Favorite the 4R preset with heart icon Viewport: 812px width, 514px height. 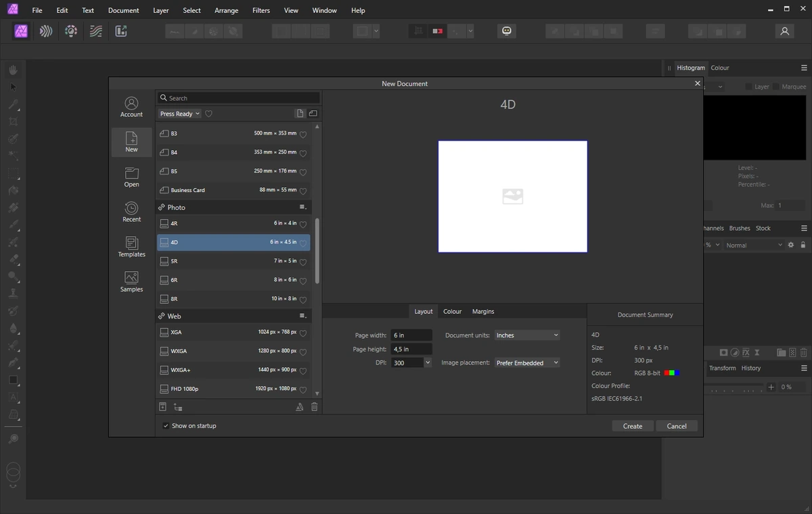point(302,224)
